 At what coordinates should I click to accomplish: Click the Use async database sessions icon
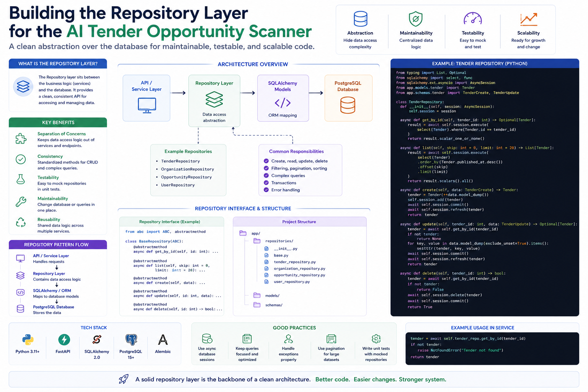pos(207,339)
